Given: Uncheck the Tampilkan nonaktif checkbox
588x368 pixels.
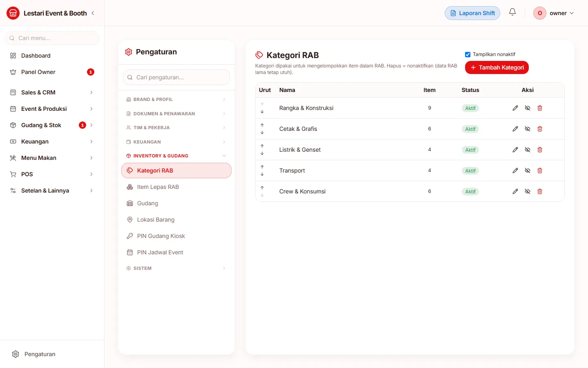Looking at the screenshot, I should pos(468,54).
